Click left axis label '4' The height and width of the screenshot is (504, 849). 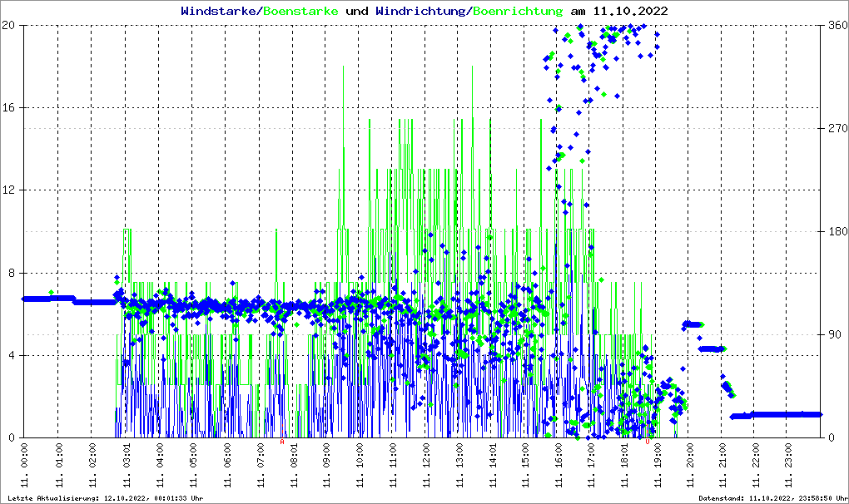12,355
